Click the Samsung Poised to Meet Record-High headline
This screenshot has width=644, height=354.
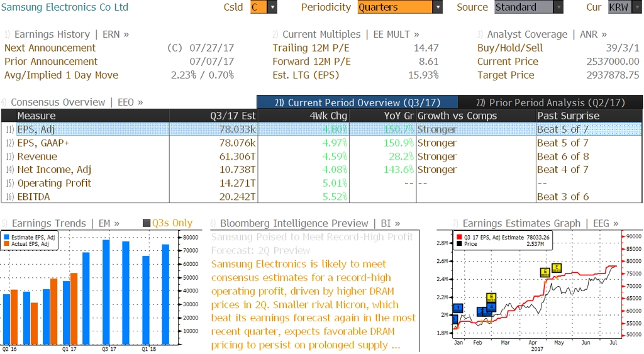point(312,243)
